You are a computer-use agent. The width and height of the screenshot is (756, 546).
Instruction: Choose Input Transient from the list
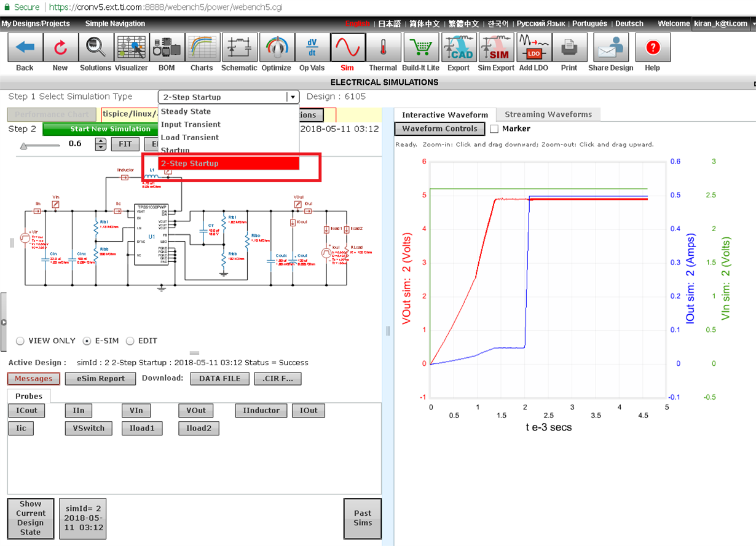pos(229,124)
